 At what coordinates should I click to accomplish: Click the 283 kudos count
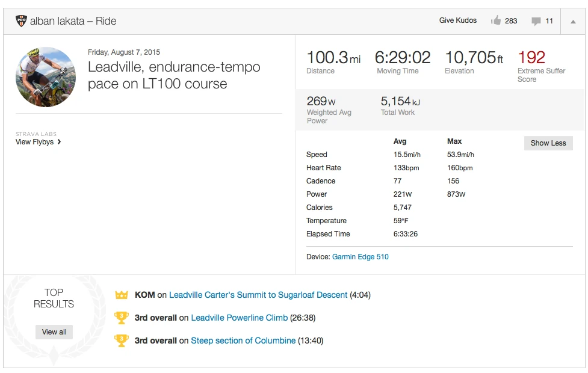point(511,21)
